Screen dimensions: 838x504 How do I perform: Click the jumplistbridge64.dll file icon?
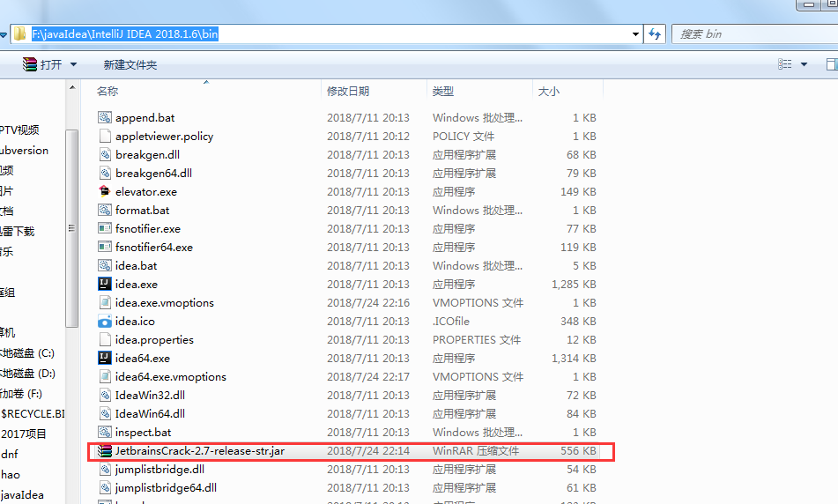point(105,487)
